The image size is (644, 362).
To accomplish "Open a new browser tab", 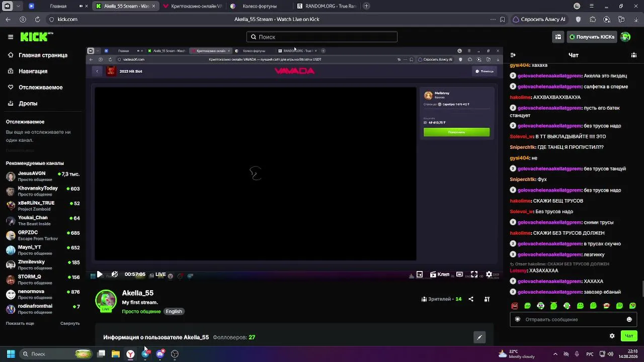I will click(366, 6).
